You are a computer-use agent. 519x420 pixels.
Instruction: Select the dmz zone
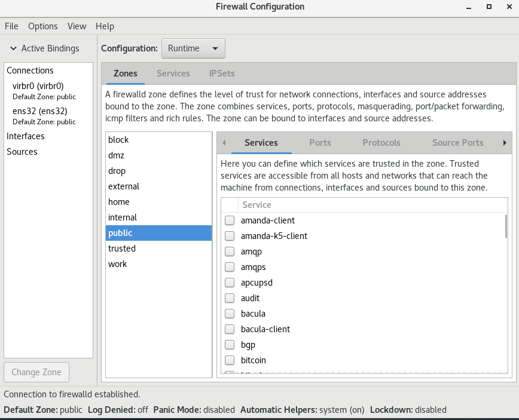[158, 155]
